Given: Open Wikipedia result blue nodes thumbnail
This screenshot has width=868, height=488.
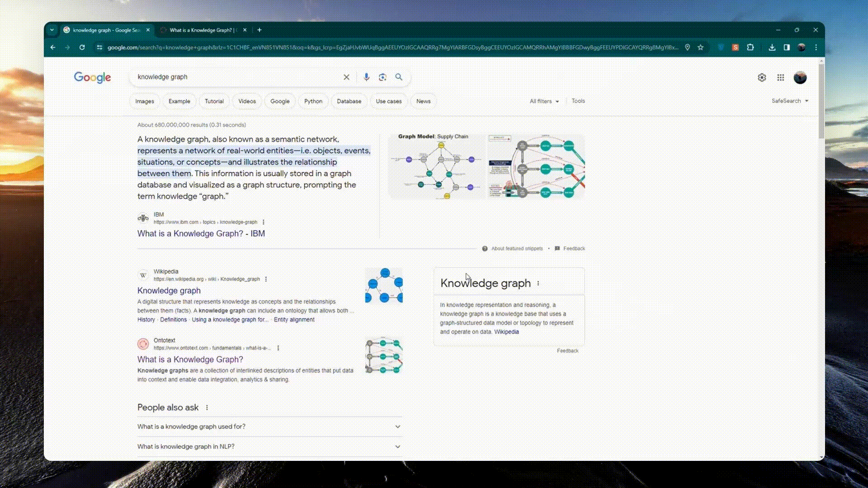Looking at the screenshot, I should (x=384, y=285).
